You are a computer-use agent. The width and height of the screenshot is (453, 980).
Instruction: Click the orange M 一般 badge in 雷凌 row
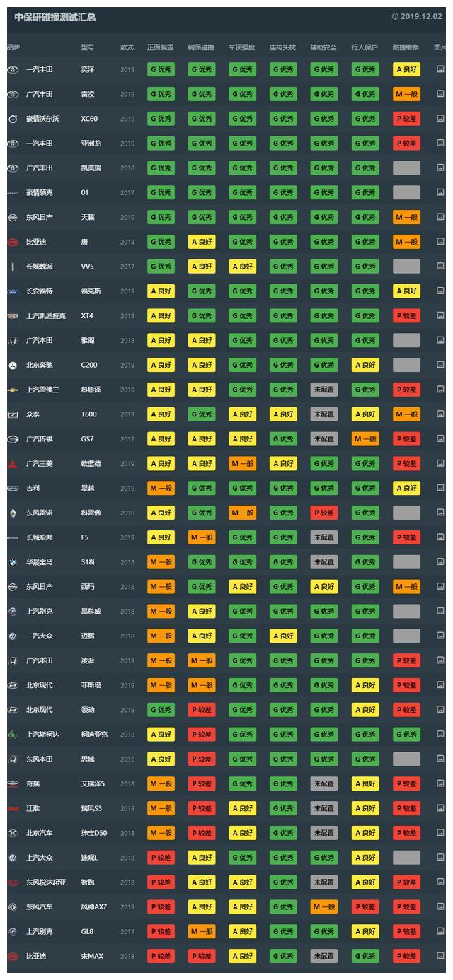coord(406,94)
